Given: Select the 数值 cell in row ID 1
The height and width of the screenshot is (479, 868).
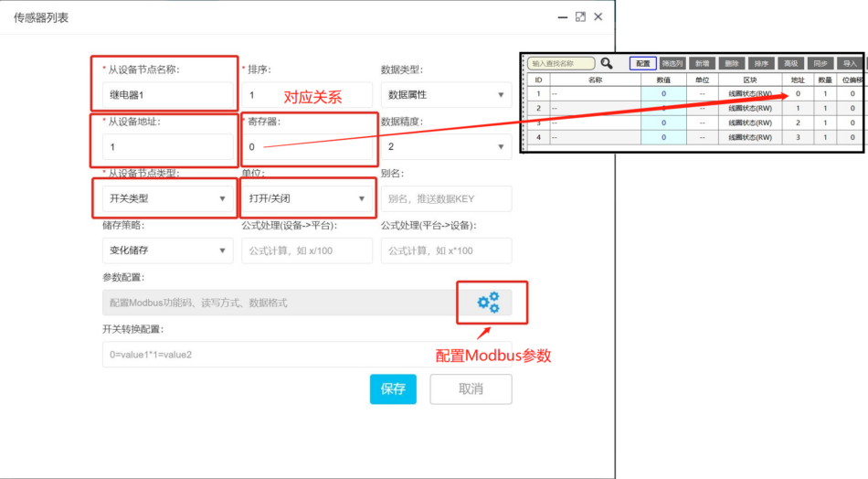Looking at the screenshot, I should point(663,93).
